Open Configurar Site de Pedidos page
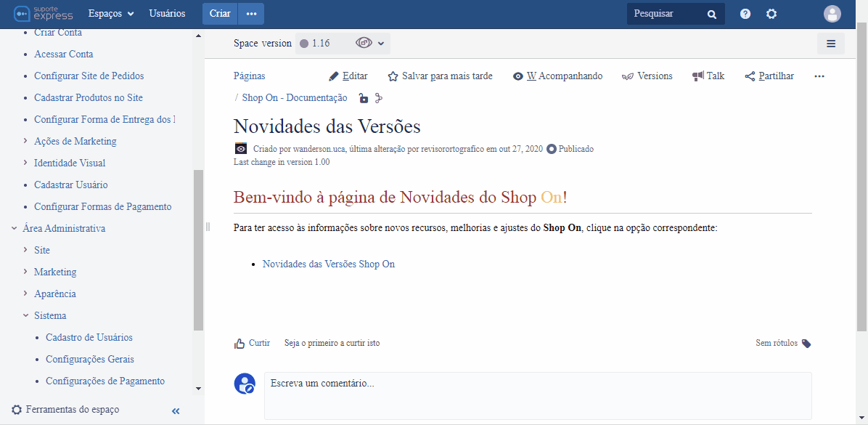 click(x=89, y=76)
